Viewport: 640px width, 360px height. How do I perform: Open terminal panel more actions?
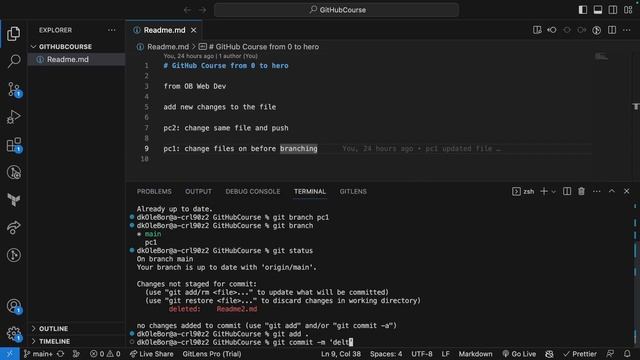tap(596, 191)
